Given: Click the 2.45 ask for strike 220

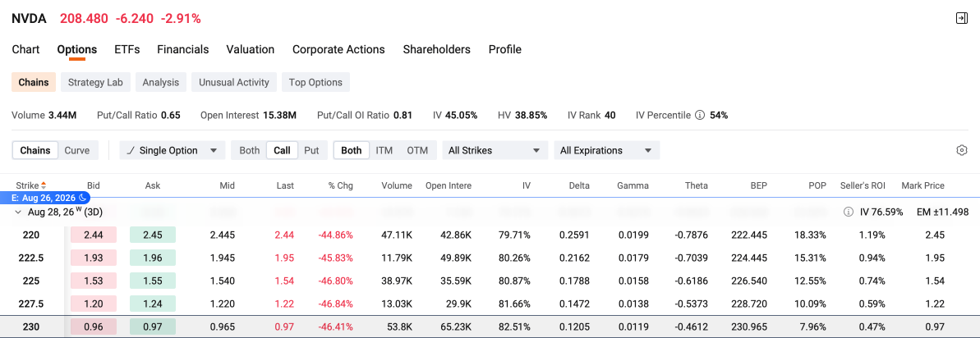Looking at the screenshot, I should (153, 235).
